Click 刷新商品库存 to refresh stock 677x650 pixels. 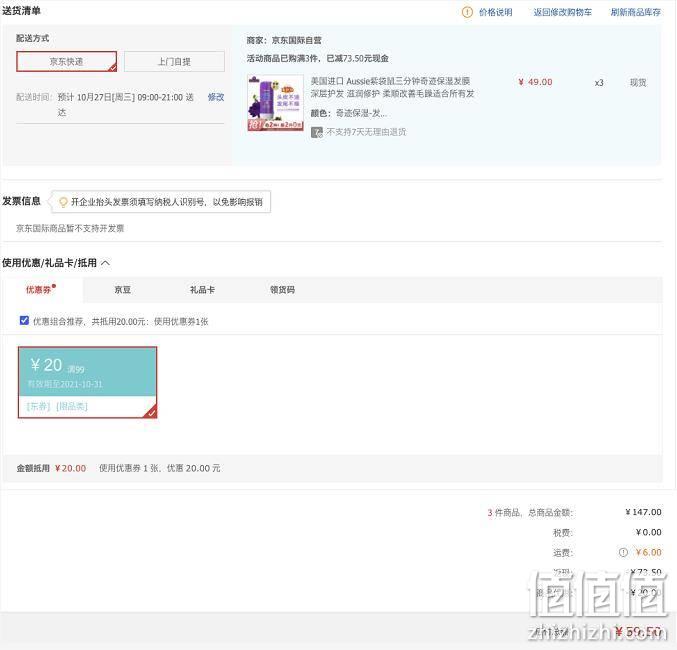point(635,12)
